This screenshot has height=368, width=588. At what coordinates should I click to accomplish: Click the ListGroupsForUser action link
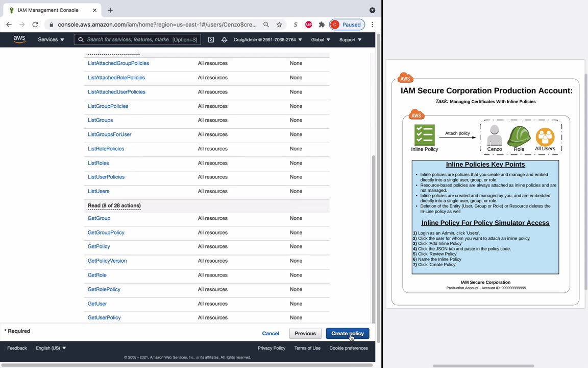tap(110, 134)
